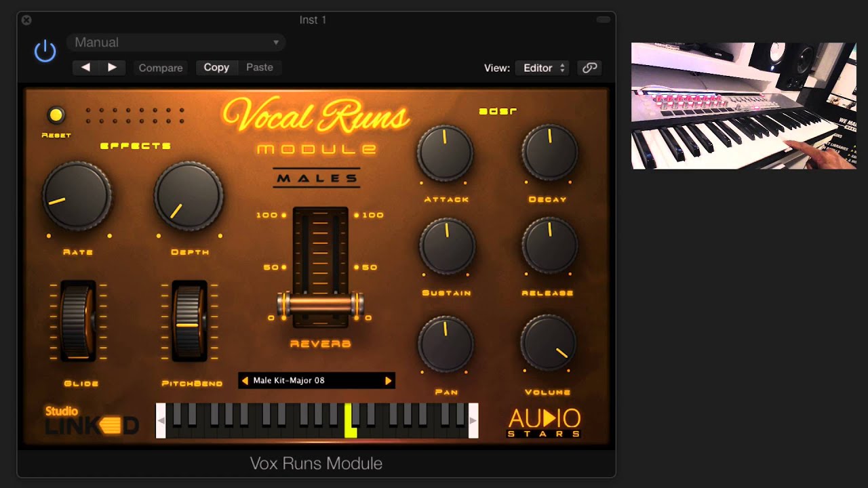This screenshot has height=488, width=868.
Task: Click the Vocal Runs neon title
Action: point(316,116)
